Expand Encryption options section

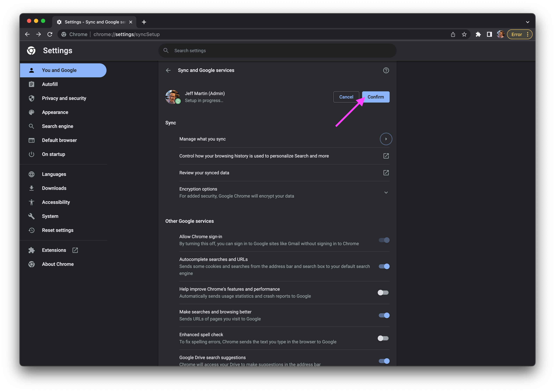[386, 192]
